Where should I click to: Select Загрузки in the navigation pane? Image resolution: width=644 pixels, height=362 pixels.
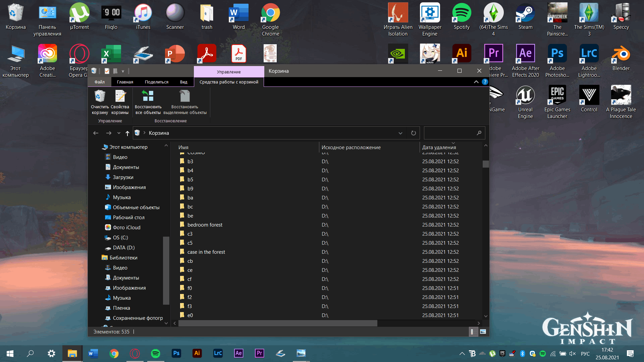click(x=123, y=177)
